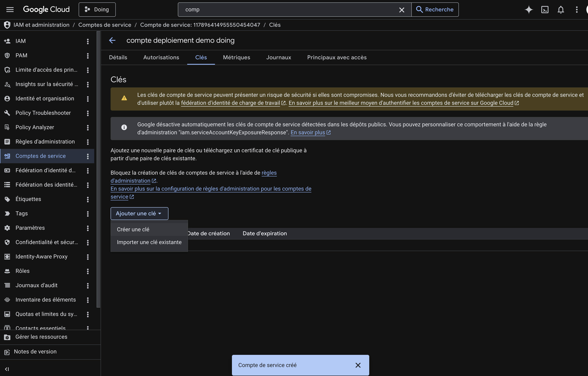Click the Date d'expiration column header
Image resolution: width=588 pixels, height=376 pixels.
point(265,234)
